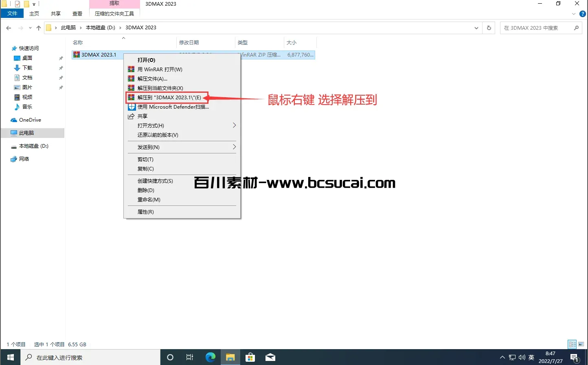Viewport: 588px width, 365px height.
Task: Choose 剪切(T) in the context menu
Action: pyautogui.click(x=182, y=159)
